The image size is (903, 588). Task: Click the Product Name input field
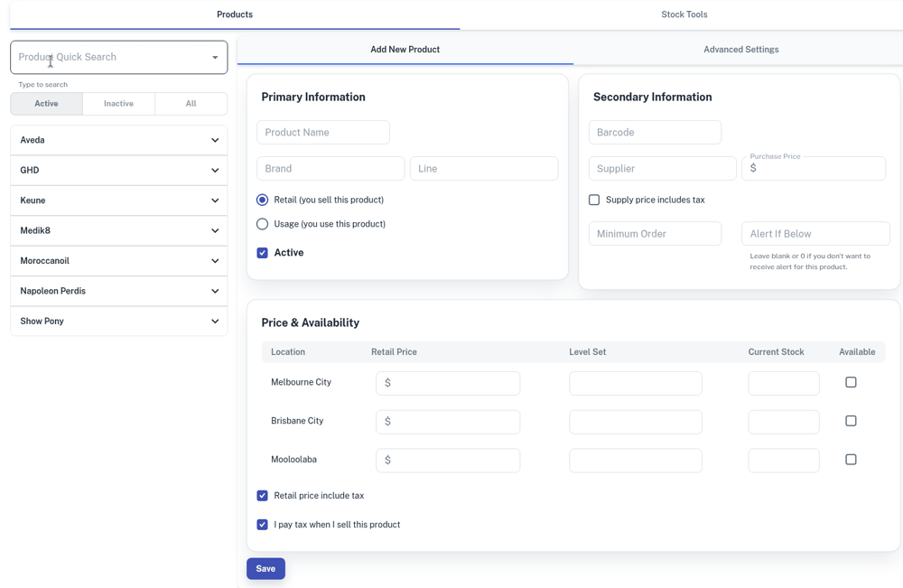[323, 133]
